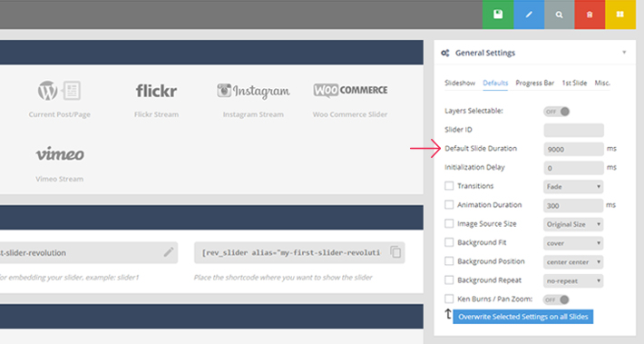Click the slider alias text field

click(88, 252)
